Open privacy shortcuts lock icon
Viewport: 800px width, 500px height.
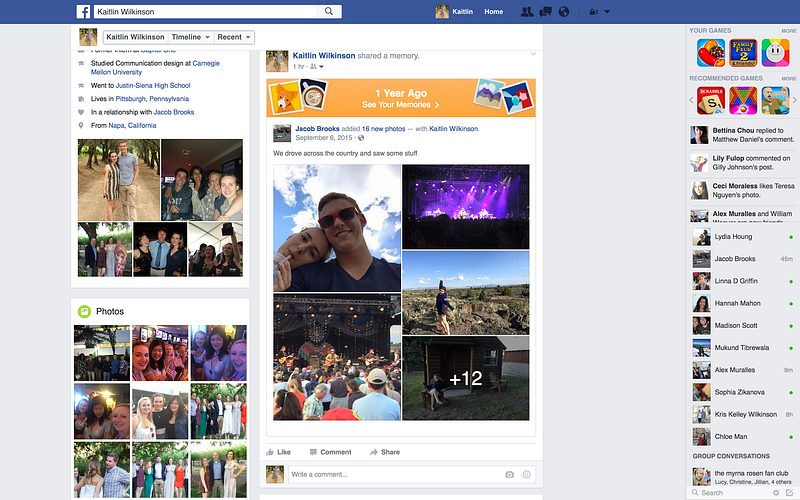pos(593,12)
